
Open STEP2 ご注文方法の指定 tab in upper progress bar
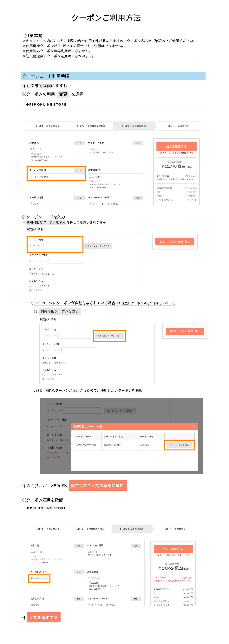pos(91,126)
